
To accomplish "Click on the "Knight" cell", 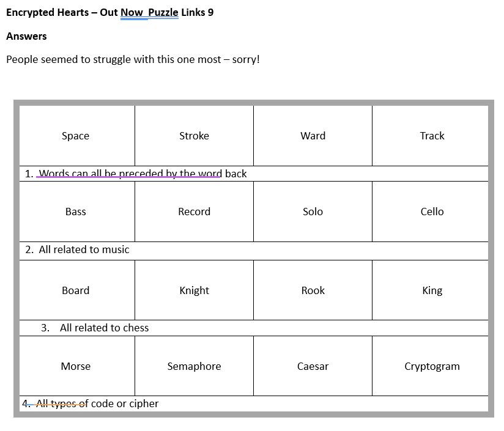I will click(194, 290).
